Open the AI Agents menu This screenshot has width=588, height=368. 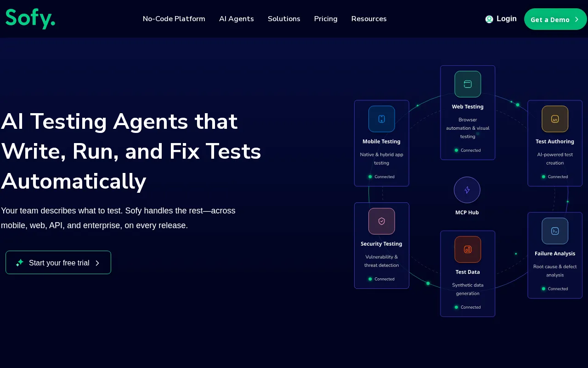(237, 19)
